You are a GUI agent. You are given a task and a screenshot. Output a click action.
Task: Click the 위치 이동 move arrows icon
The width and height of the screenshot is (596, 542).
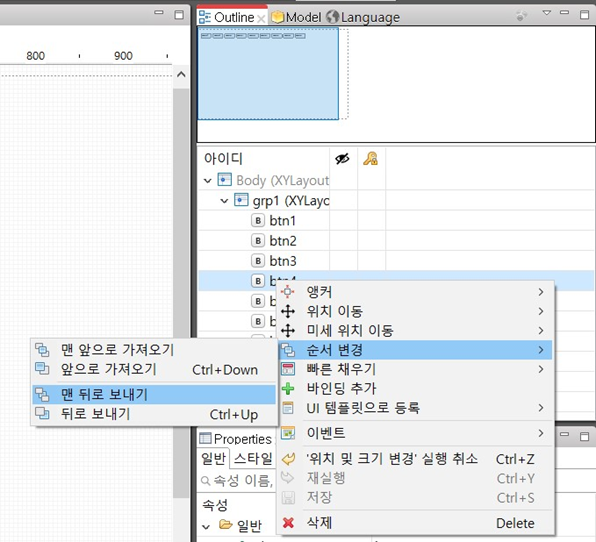pyautogui.click(x=288, y=311)
